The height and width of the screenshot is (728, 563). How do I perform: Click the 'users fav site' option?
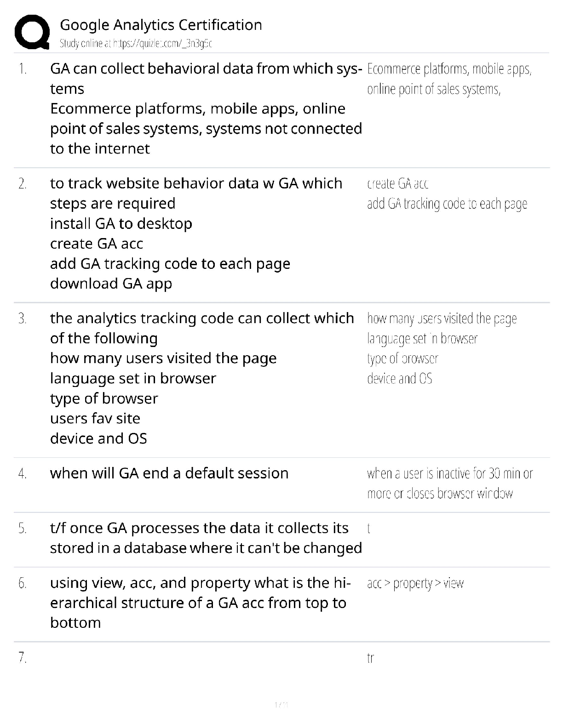(95, 419)
